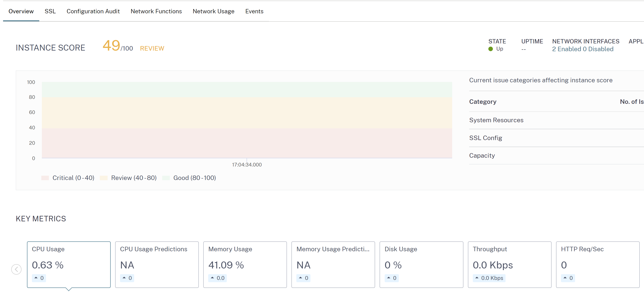Image resolution: width=644 pixels, height=292 pixels.
Task: Click the change badge under Disk Usage
Action: coord(391,278)
